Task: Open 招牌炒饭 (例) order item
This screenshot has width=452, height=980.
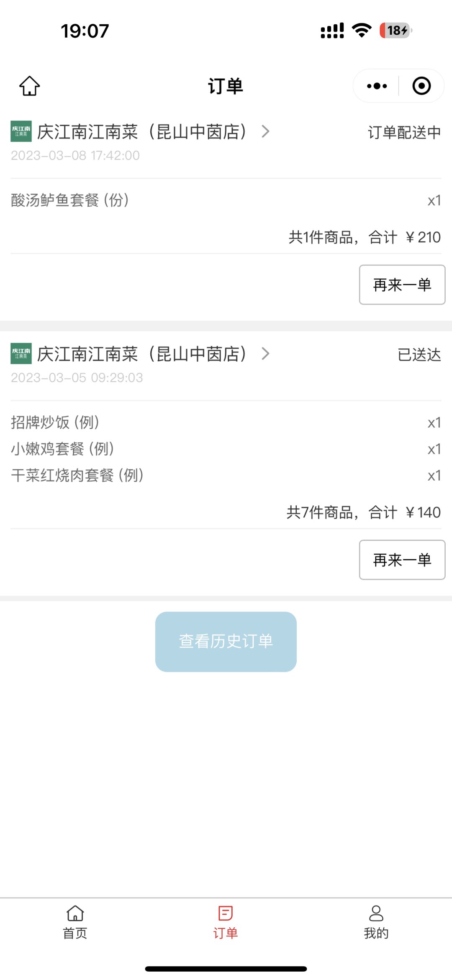Action: pos(55,422)
